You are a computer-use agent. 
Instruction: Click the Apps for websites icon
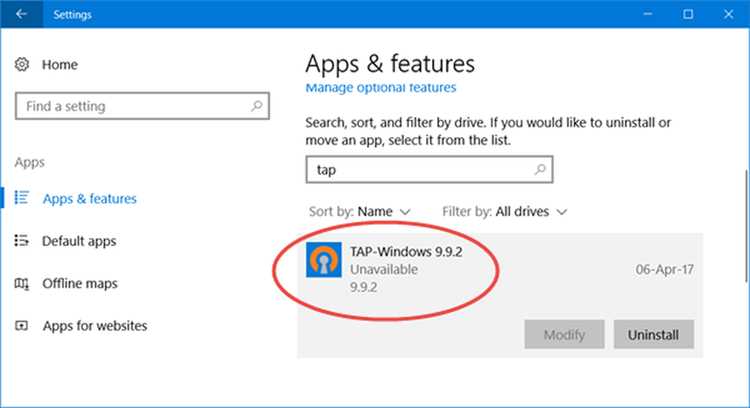coord(22,326)
